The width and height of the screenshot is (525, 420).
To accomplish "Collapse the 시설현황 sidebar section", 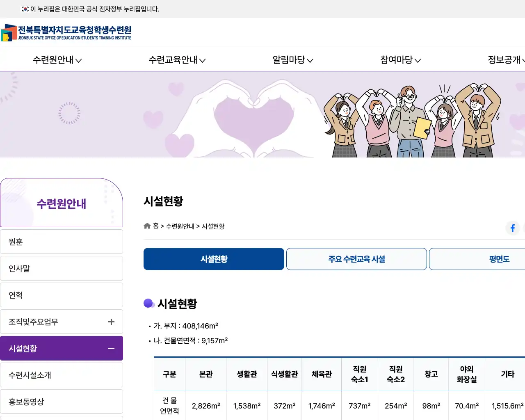I will click(x=111, y=348).
